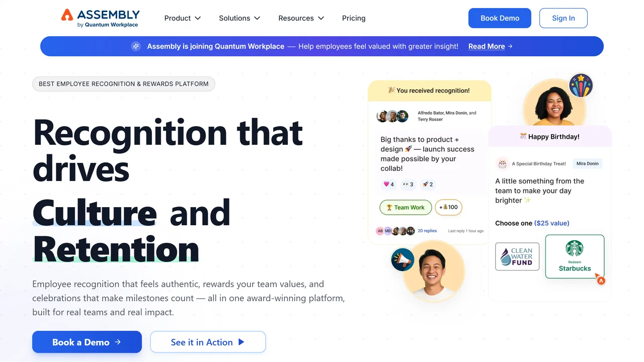Open the 20 replies thread link
Screen dimensions: 644x362
point(427,231)
